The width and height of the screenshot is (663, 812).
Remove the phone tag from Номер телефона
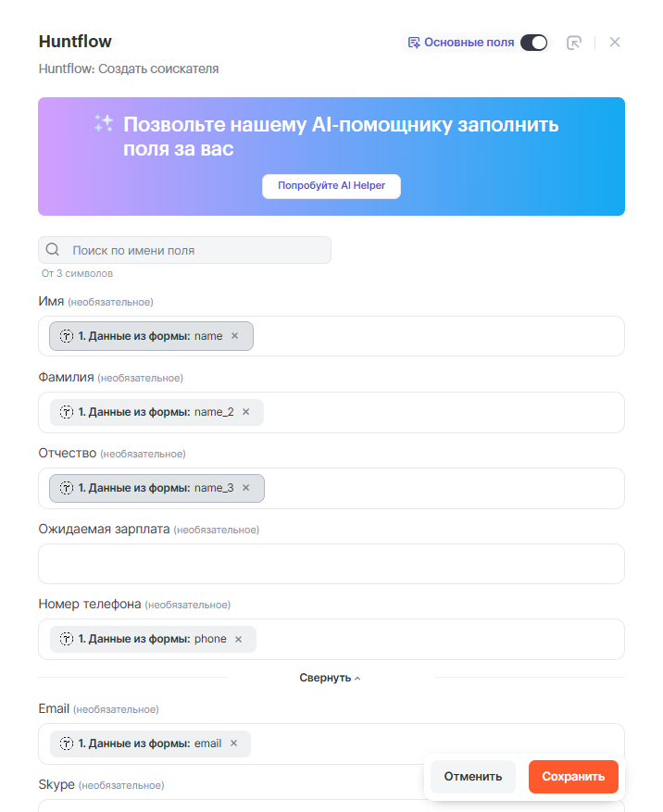[x=239, y=639]
